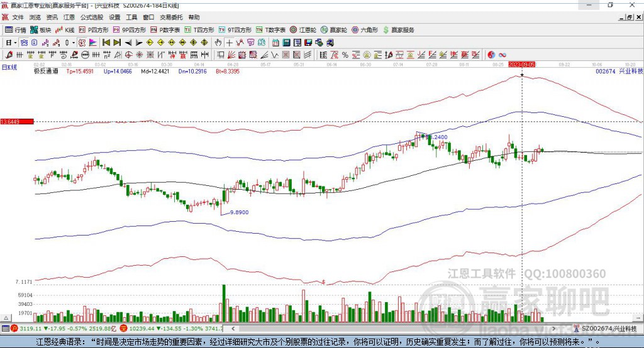Open the 文件 menu
644x348 pixels.
tap(18, 17)
